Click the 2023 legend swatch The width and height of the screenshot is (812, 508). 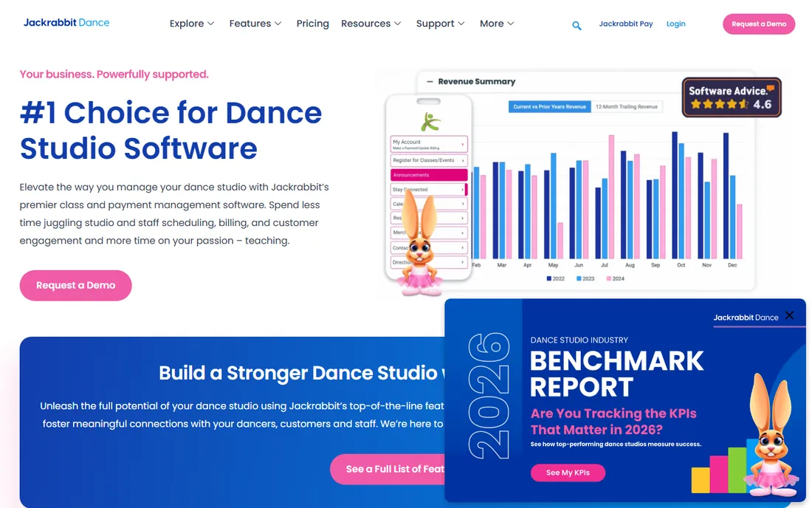[x=579, y=278]
